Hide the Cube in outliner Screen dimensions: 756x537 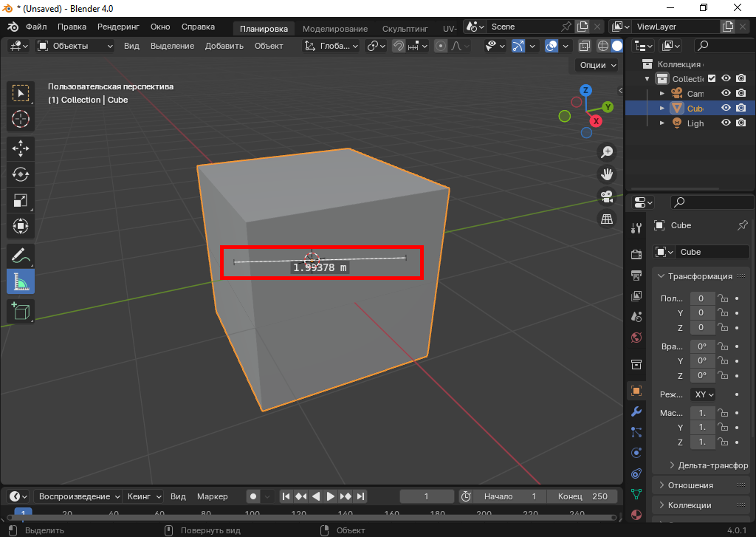pos(726,108)
